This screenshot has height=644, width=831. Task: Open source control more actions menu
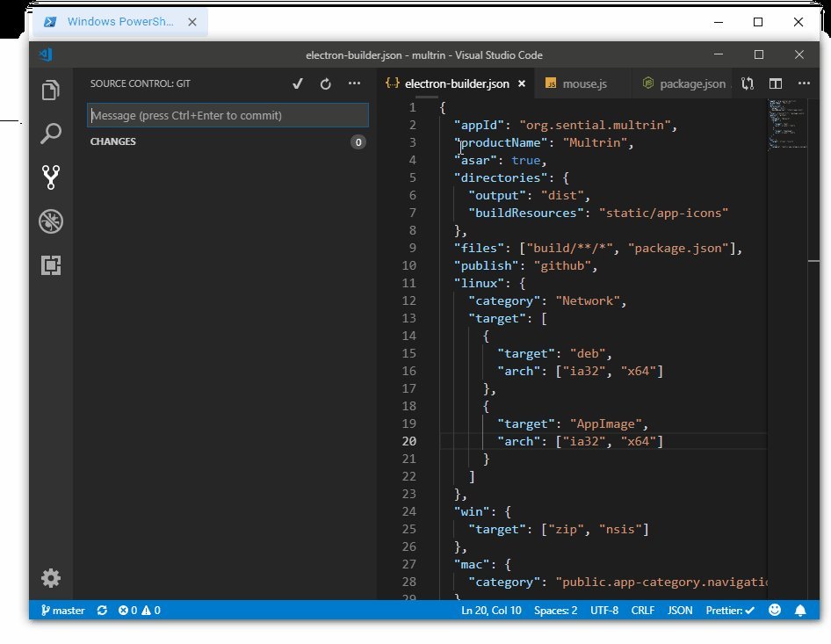354,83
